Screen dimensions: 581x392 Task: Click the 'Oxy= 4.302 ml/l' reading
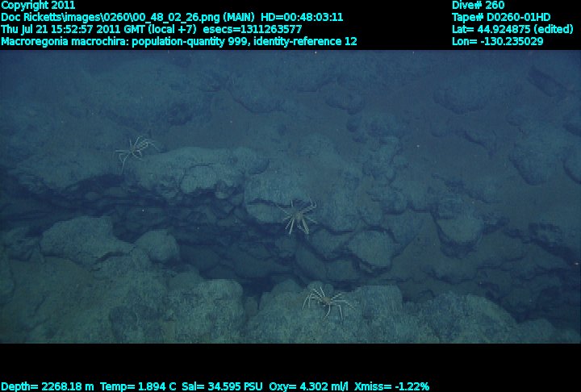click(308, 386)
